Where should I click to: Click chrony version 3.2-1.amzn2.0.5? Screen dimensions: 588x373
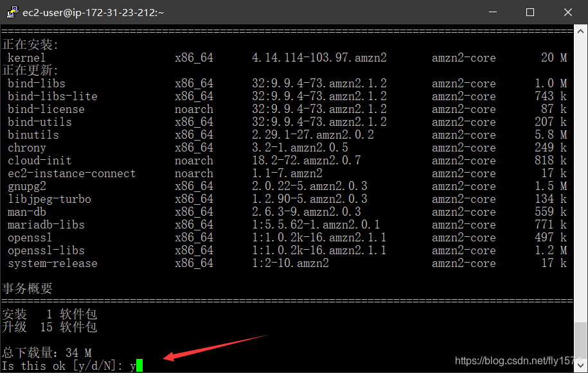[x=300, y=148]
